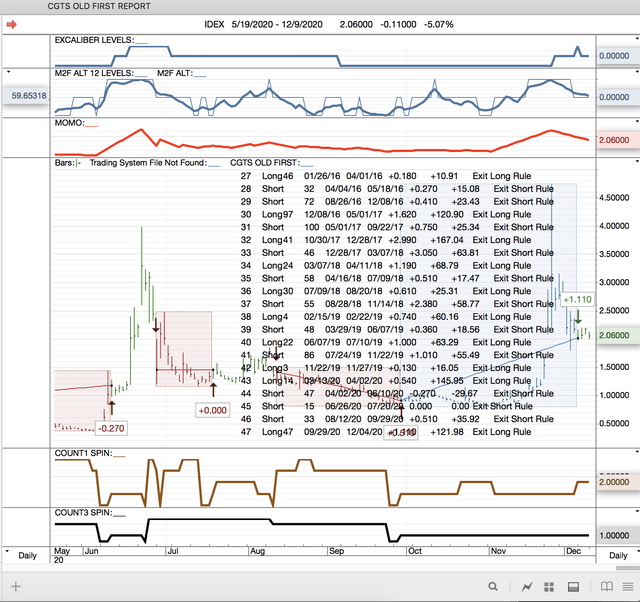640x602 pixels.
Task: Open M2F ALT panel right-side menu triangle
Action: tap(637, 72)
